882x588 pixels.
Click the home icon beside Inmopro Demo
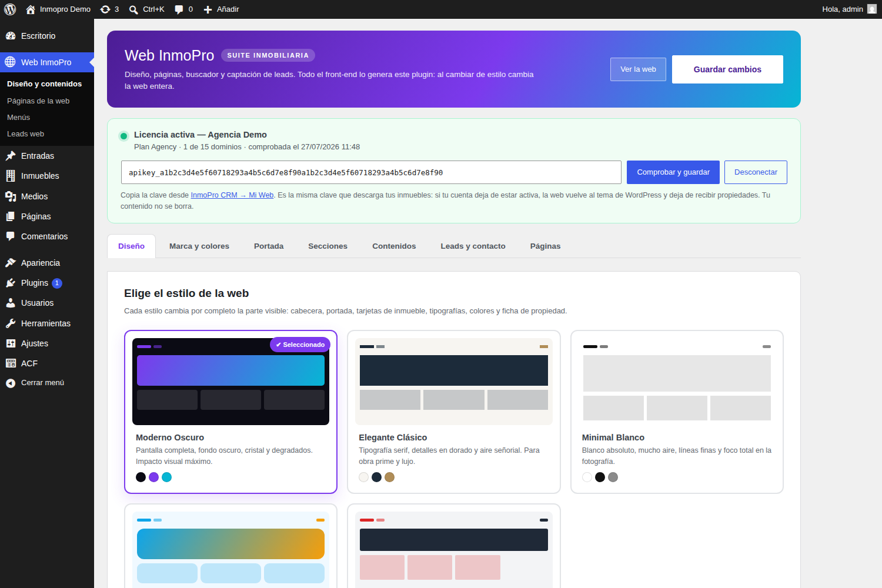31,9
